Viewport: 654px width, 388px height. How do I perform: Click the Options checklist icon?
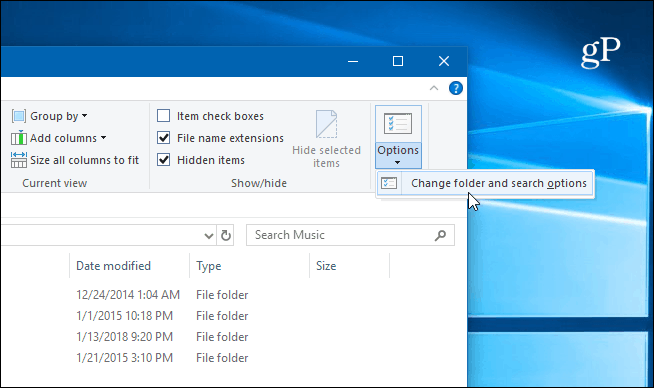pos(398,124)
